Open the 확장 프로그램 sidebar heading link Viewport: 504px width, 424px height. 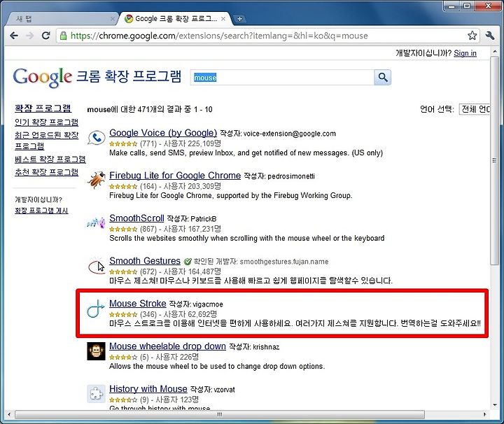point(43,108)
